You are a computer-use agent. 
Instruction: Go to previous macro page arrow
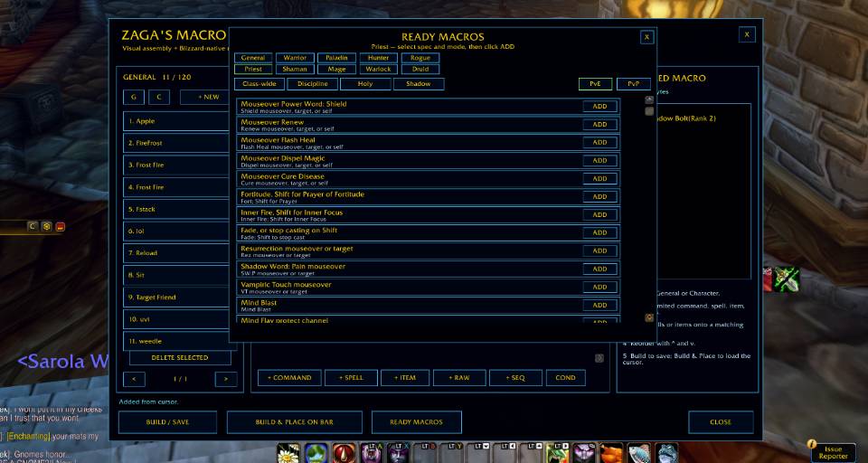tap(134, 380)
